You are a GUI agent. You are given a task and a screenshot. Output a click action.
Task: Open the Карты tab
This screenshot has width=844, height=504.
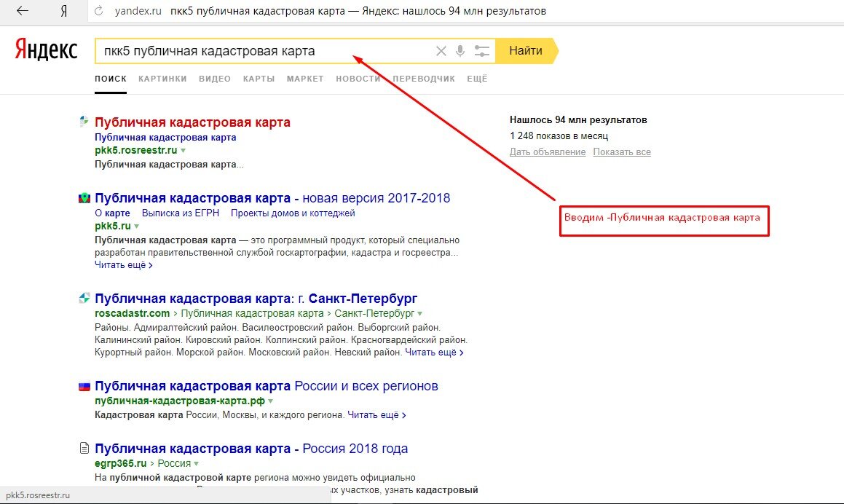[259, 79]
